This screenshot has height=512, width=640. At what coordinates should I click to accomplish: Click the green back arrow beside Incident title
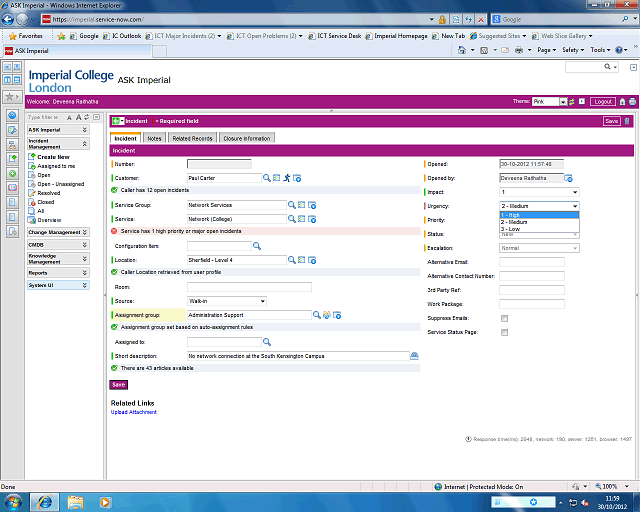tap(117, 121)
